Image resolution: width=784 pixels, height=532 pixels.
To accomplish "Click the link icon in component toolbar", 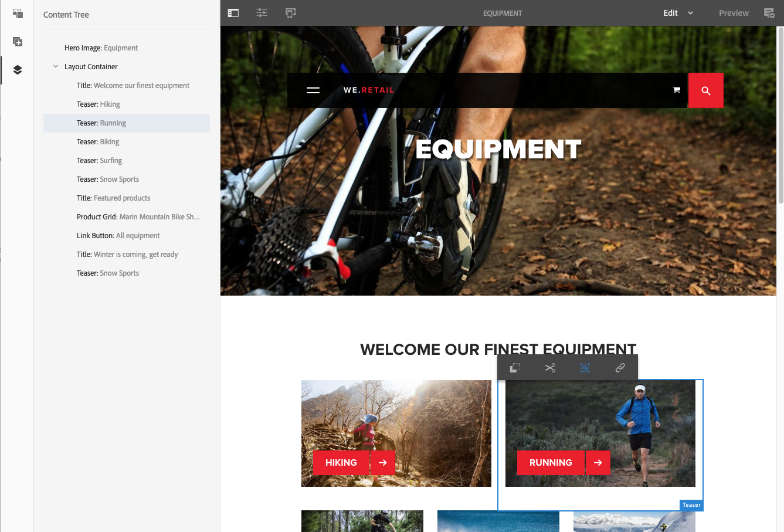I will [x=620, y=368].
